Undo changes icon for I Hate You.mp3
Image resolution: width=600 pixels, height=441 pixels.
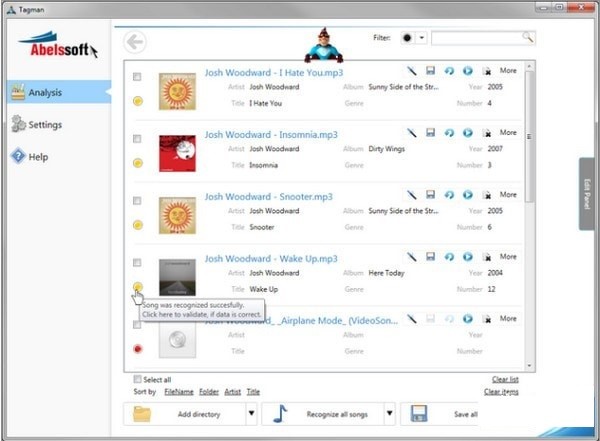click(449, 71)
